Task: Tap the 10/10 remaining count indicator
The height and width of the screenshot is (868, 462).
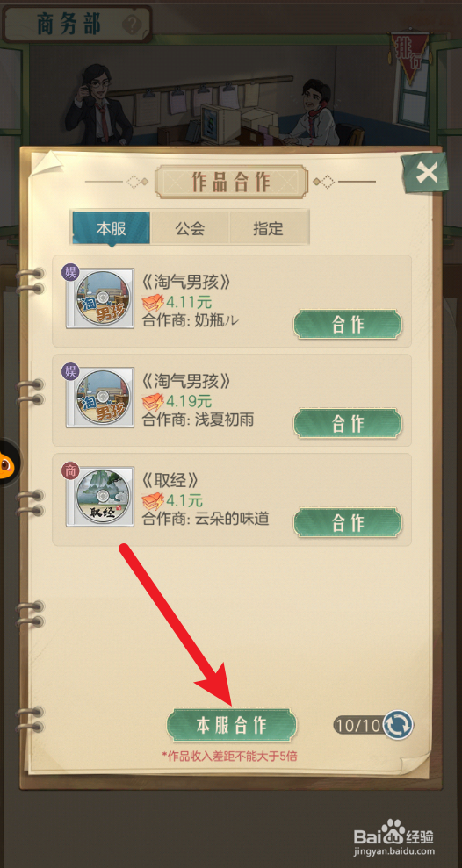Action: click(x=358, y=725)
